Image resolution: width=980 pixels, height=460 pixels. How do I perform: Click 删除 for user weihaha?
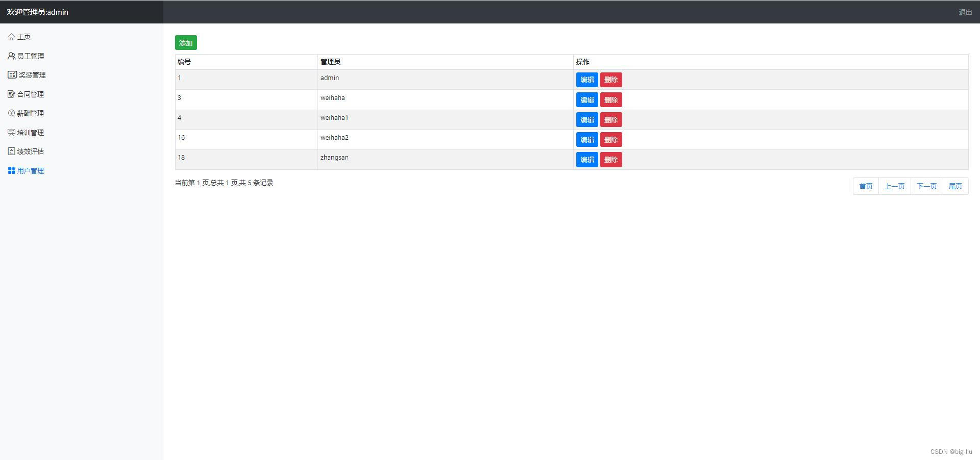coord(611,100)
